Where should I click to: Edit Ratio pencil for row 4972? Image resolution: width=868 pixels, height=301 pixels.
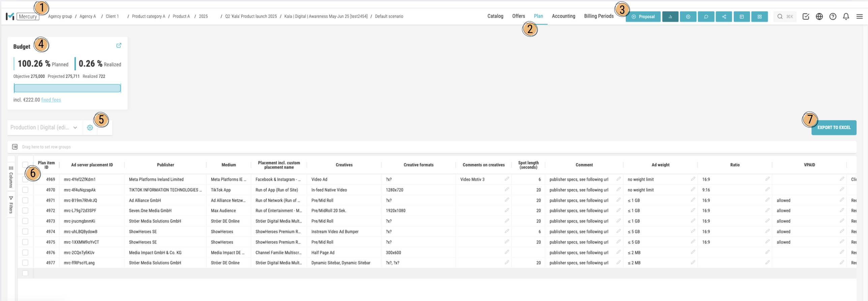coord(767,210)
